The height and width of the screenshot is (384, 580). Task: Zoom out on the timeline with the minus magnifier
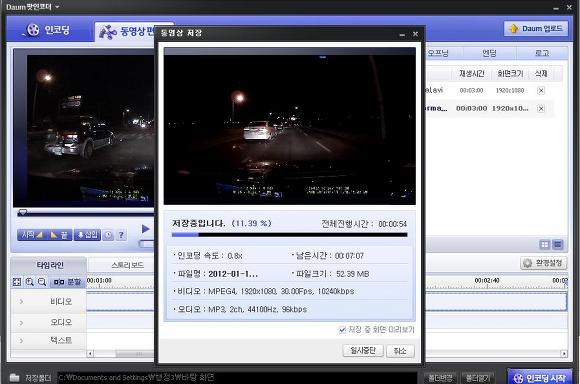42,282
